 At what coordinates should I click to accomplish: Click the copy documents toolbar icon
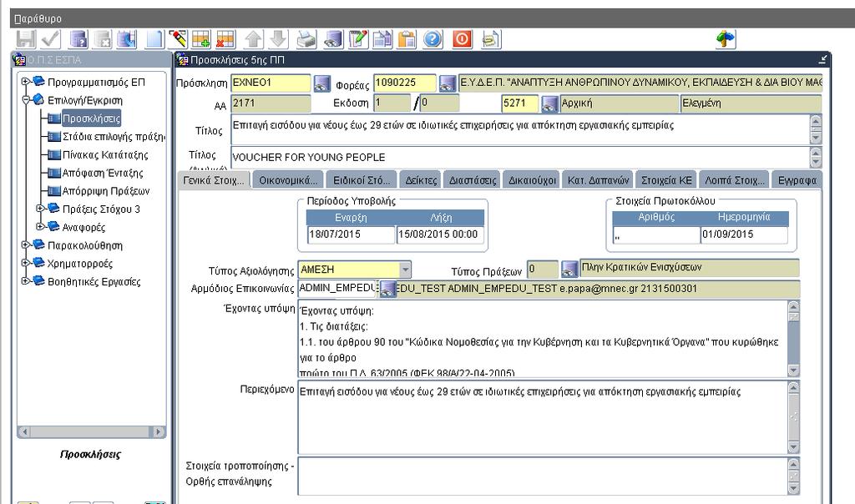point(382,39)
